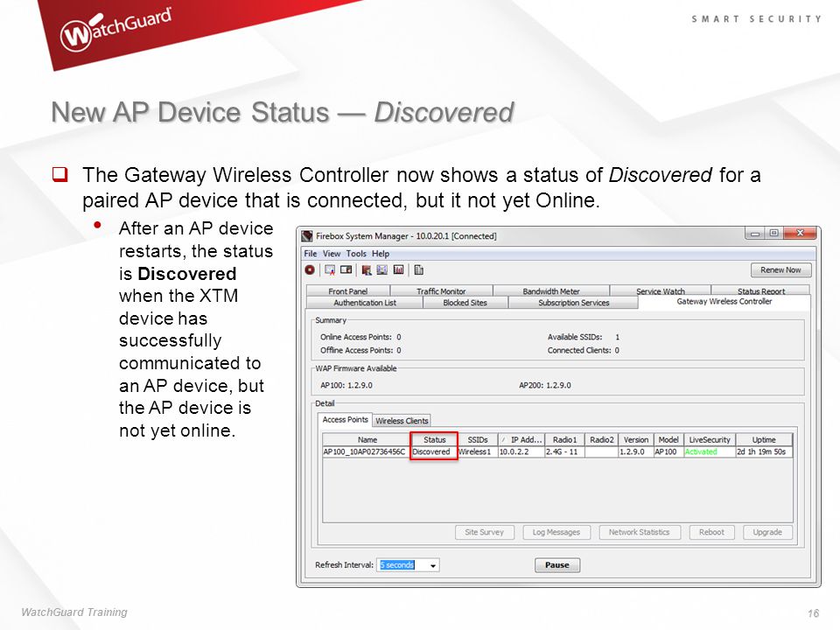840x630 pixels.
Task: Click the Reboot button
Action: [711, 532]
